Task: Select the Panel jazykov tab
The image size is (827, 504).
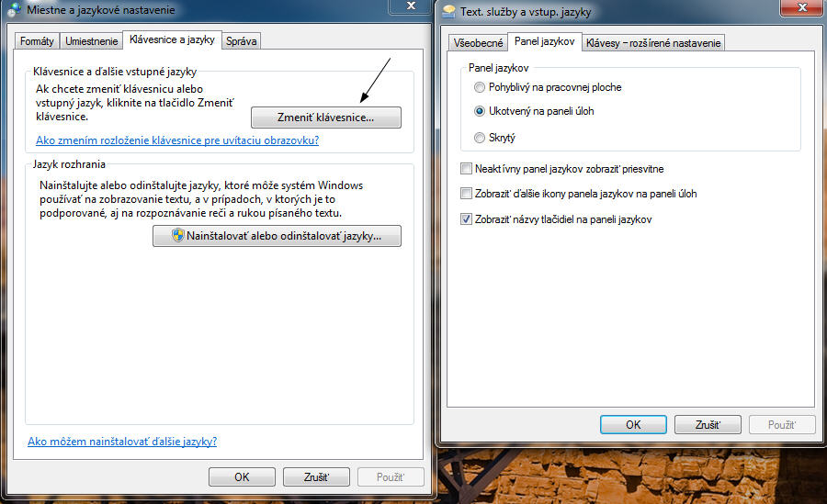Action: point(544,41)
